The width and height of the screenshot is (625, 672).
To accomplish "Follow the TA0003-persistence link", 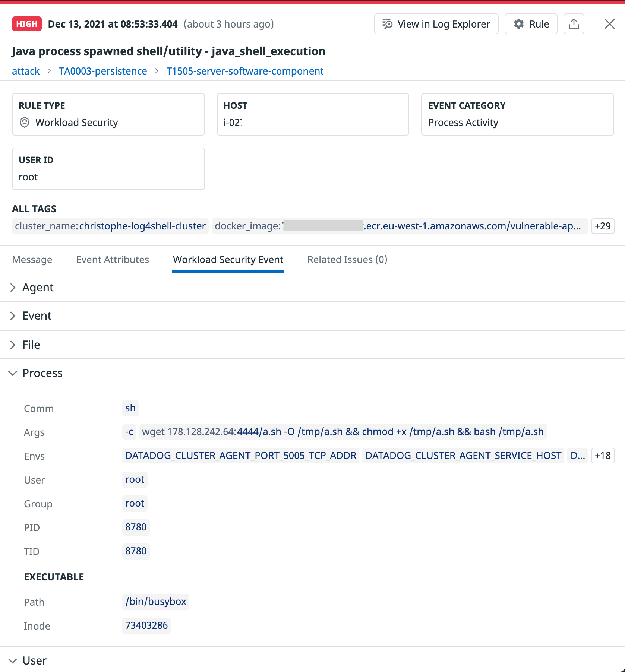I will (103, 71).
